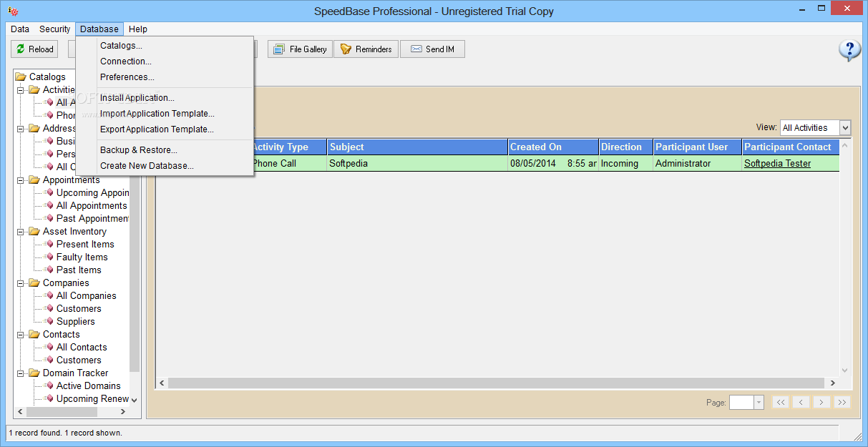The width and height of the screenshot is (868, 447).
Task: Choose Catalogs... from the Database menu
Action: click(165, 46)
